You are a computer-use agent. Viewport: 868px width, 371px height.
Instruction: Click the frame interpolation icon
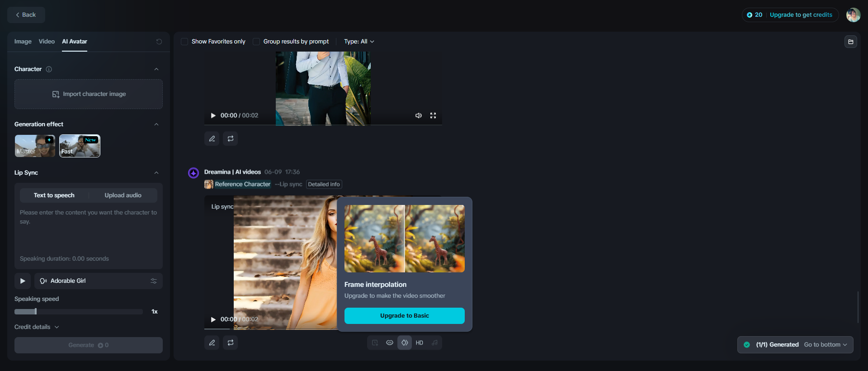[x=405, y=343]
